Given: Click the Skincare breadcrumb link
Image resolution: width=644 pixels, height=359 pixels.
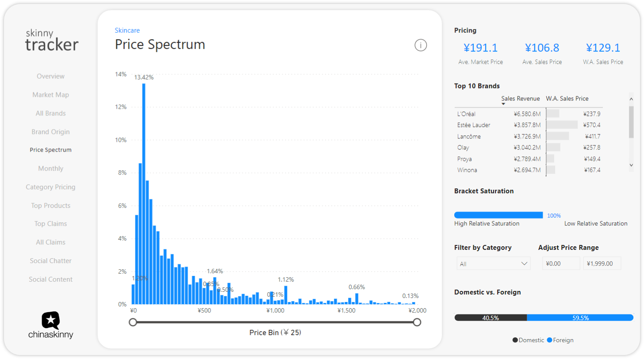Looking at the screenshot, I should [127, 31].
